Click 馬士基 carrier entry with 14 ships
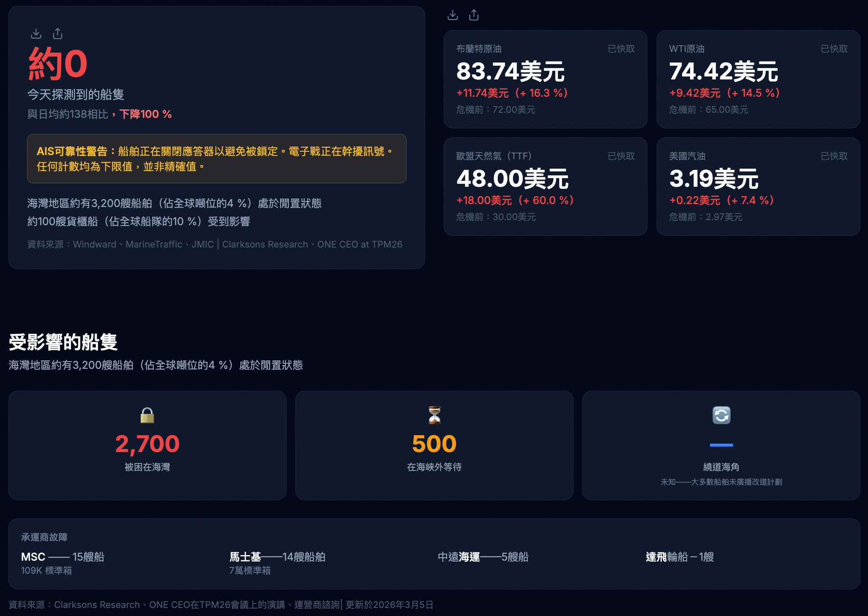 [277, 557]
